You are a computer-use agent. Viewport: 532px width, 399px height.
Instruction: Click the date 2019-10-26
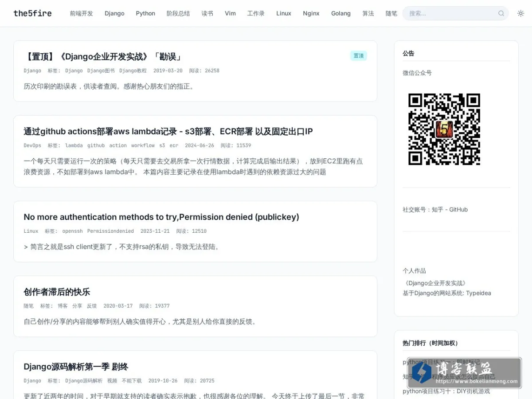coord(163,381)
